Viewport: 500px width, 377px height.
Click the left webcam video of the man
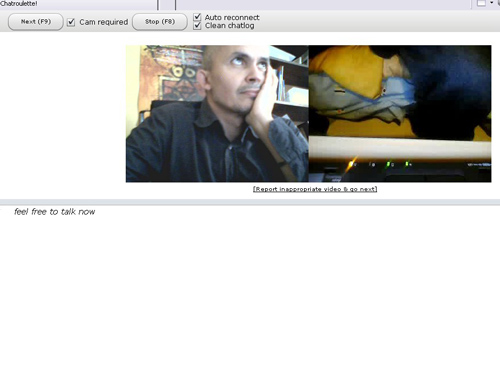pos(217,114)
